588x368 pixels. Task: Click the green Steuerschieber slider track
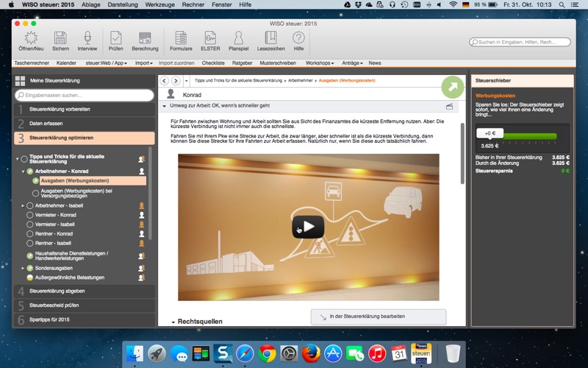(530, 136)
